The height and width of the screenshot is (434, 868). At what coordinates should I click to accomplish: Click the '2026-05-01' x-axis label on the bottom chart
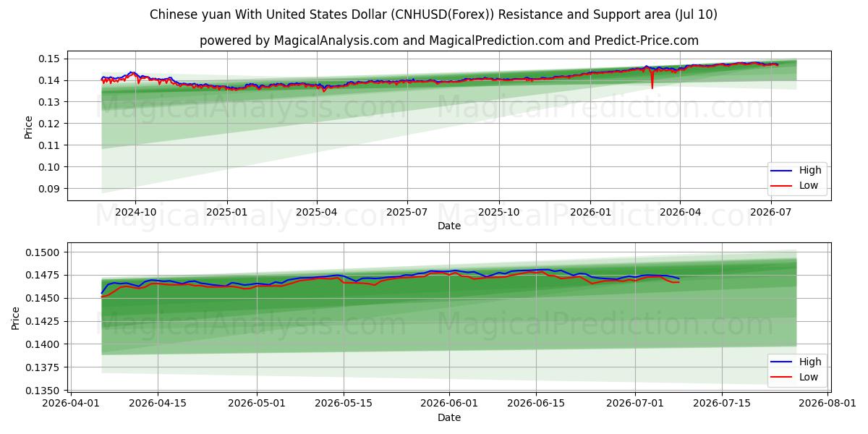coord(257,404)
